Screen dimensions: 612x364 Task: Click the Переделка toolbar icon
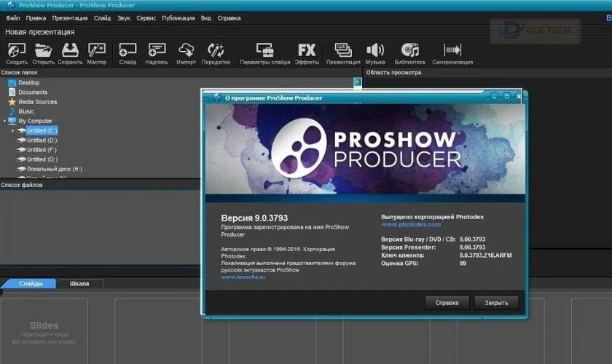click(216, 53)
